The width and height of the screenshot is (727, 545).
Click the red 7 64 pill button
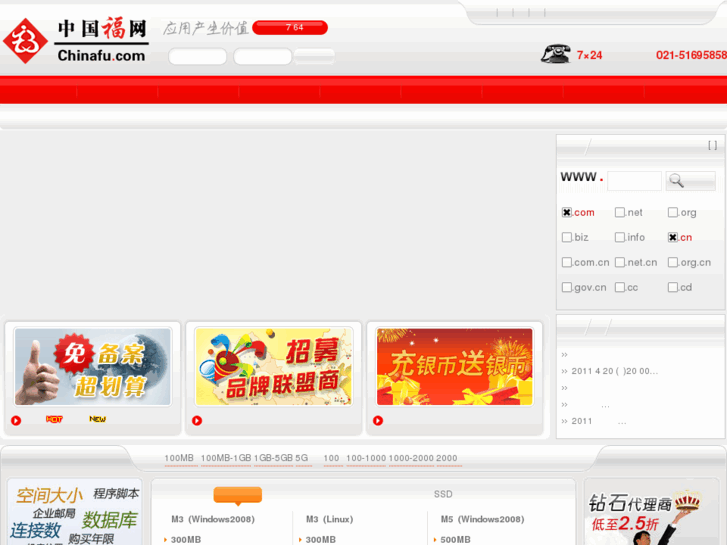(x=290, y=28)
